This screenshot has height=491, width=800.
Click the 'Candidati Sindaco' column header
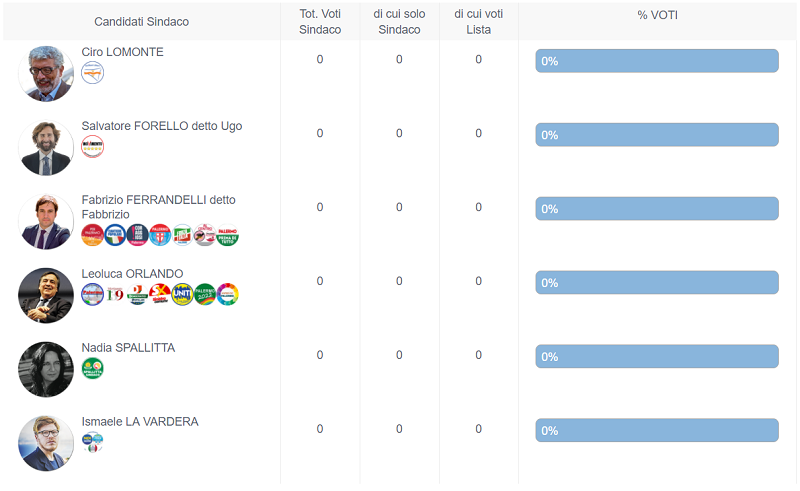pos(141,22)
